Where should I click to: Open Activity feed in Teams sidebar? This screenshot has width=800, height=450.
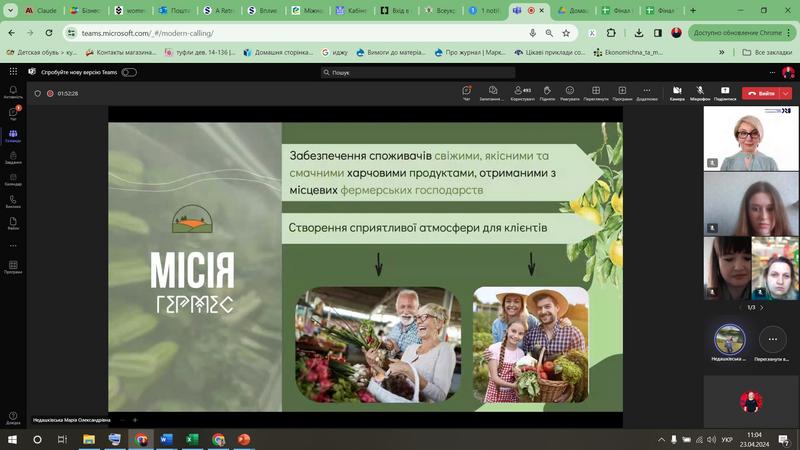13,92
